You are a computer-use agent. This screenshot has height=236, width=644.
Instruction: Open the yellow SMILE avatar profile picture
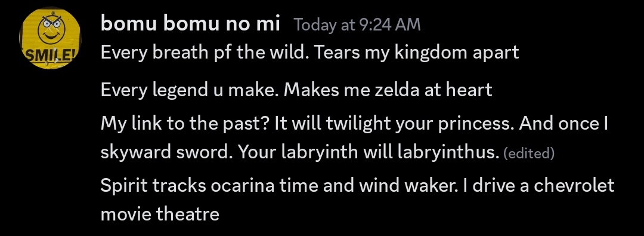point(50,38)
